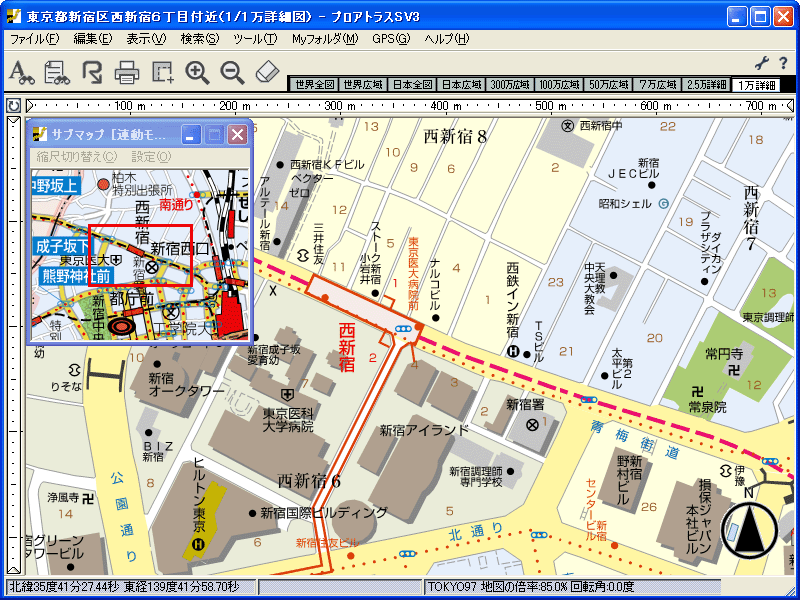Switch to 2.5万詳細 scale tab
Viewport: 800px width, 600px height.
pyautogui.click(x=707, y=85)
